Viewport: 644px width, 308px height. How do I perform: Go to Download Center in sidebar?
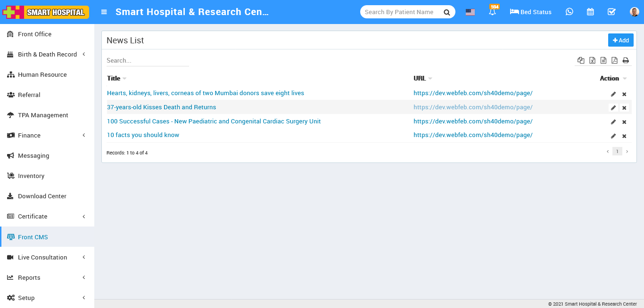[x=42, y=196]
